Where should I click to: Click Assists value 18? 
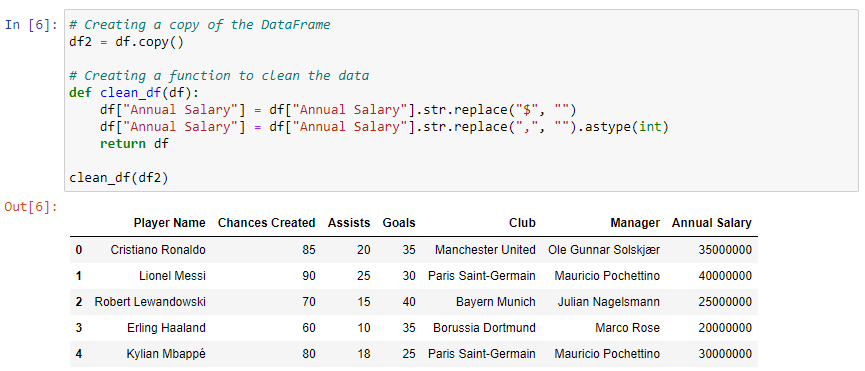point(364,354)
